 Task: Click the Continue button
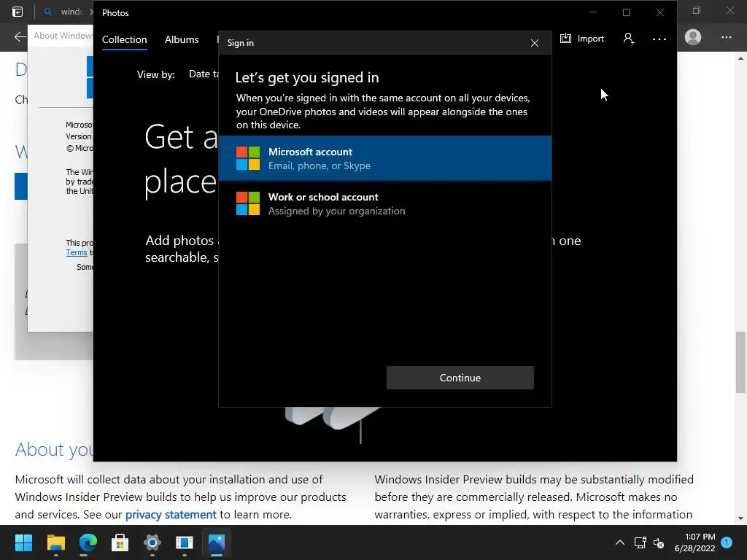(460, 378)
